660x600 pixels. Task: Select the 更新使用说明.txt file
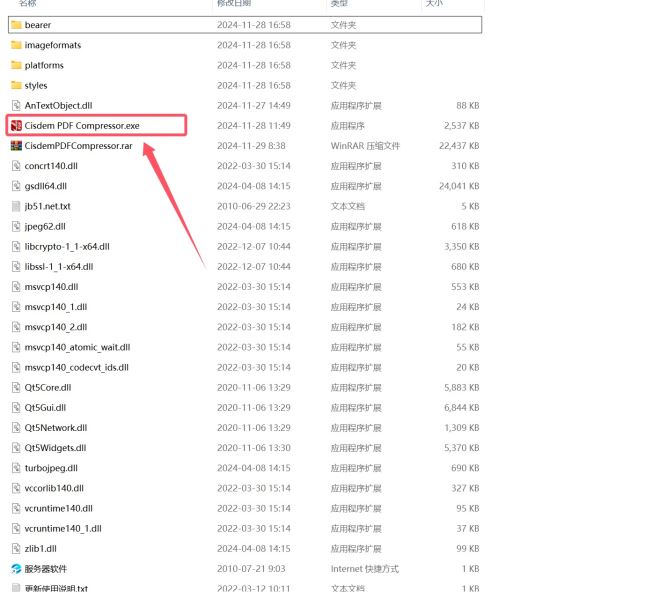[x=56, y=589]
